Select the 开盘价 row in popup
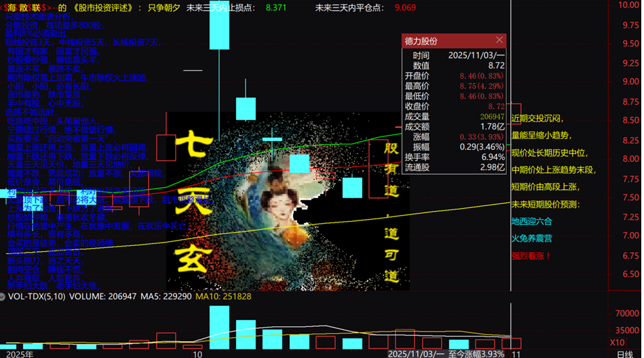Image resolution: width=644 pixels, height=358 pixels. coord(454,76)
